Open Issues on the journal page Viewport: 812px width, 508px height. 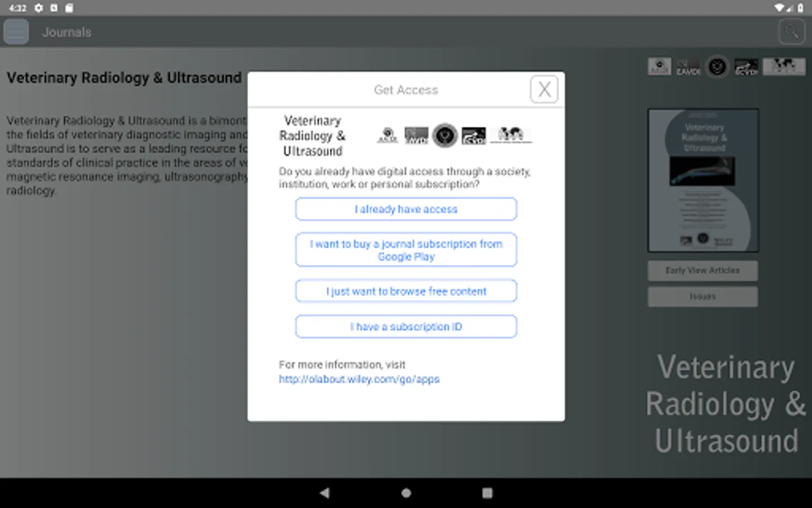point(703,296)
